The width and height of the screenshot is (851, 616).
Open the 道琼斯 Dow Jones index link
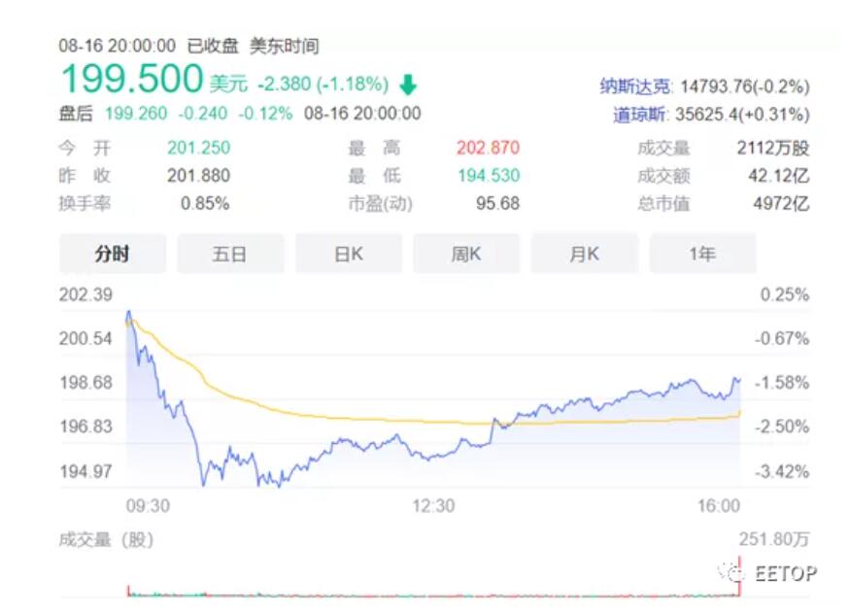(639, 115)
